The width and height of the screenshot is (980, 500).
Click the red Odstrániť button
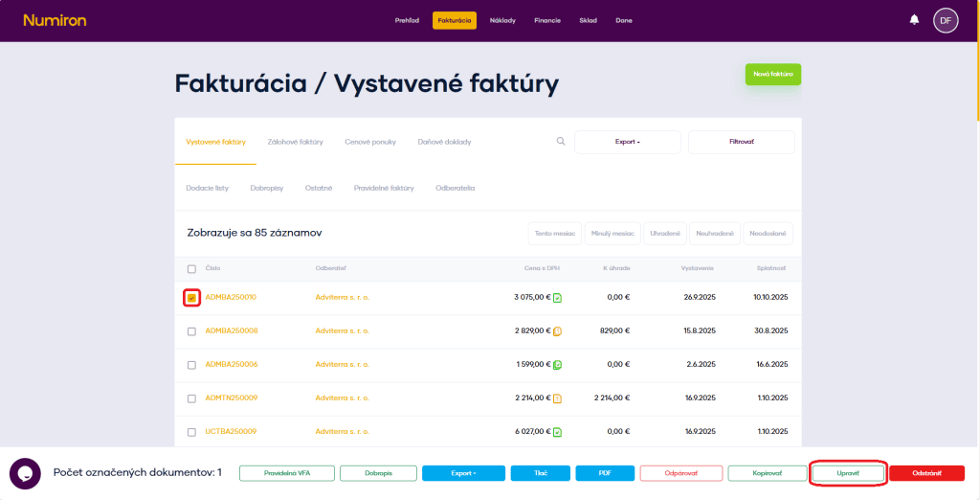point(926,474)
